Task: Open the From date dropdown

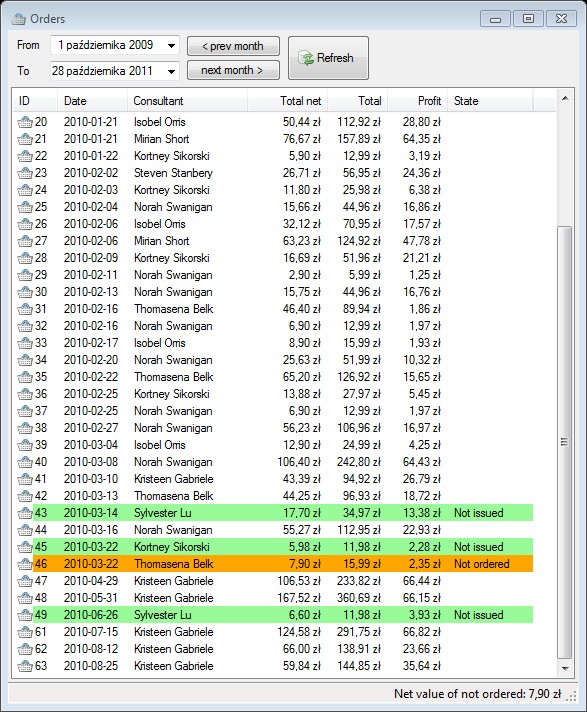Action: coord(171,45)
